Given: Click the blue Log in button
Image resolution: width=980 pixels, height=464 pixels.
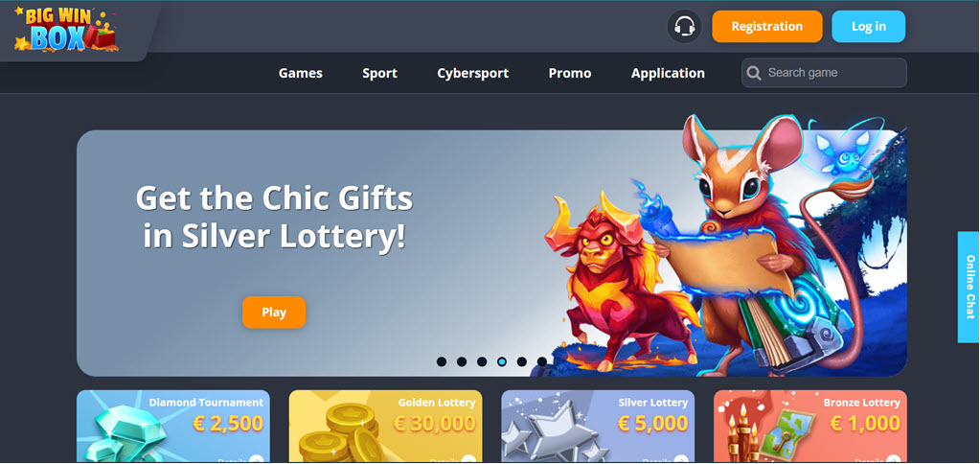Looking at the screenshot, I should [x=869, y=26].
